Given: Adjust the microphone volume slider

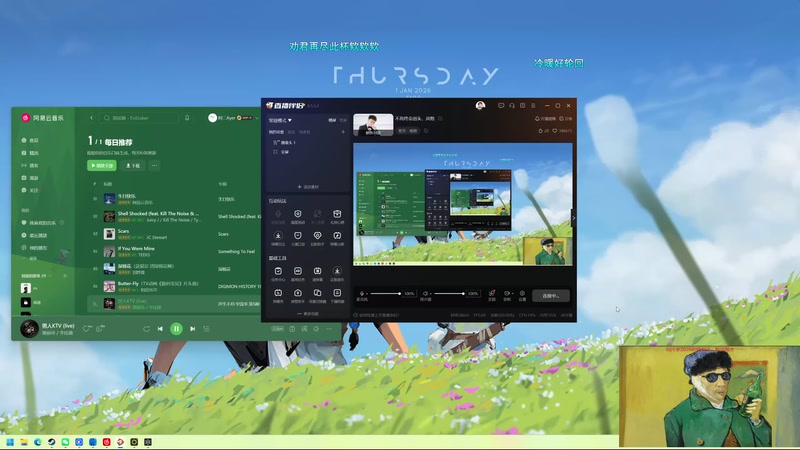Looking at the screenshot, I should click(x=385, y=293).
